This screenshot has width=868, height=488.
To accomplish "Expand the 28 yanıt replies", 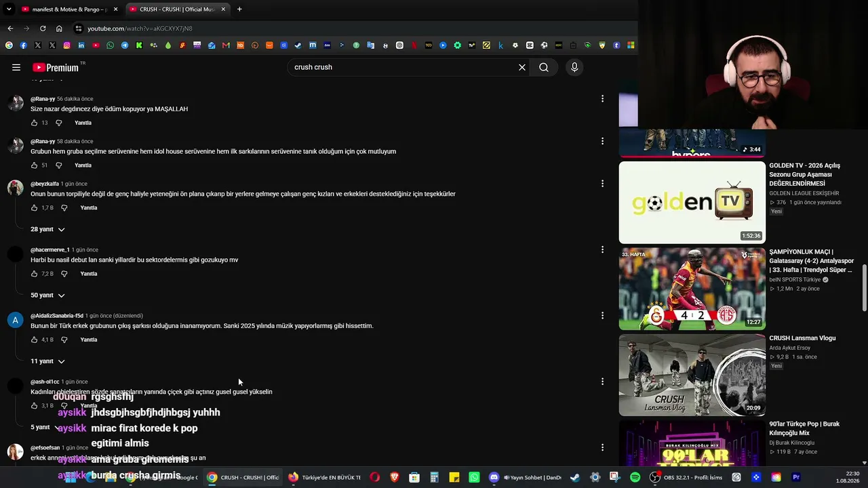I will tap(47, 229).
